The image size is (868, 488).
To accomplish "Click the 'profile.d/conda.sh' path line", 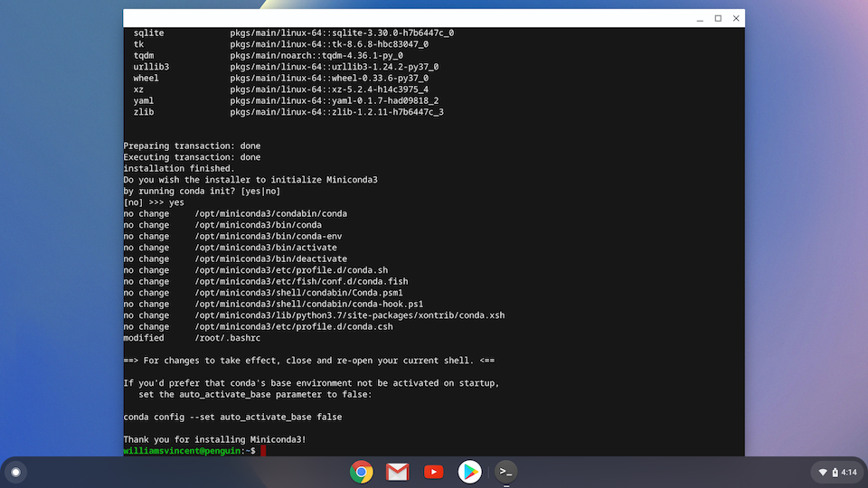I will coord(291,270).
